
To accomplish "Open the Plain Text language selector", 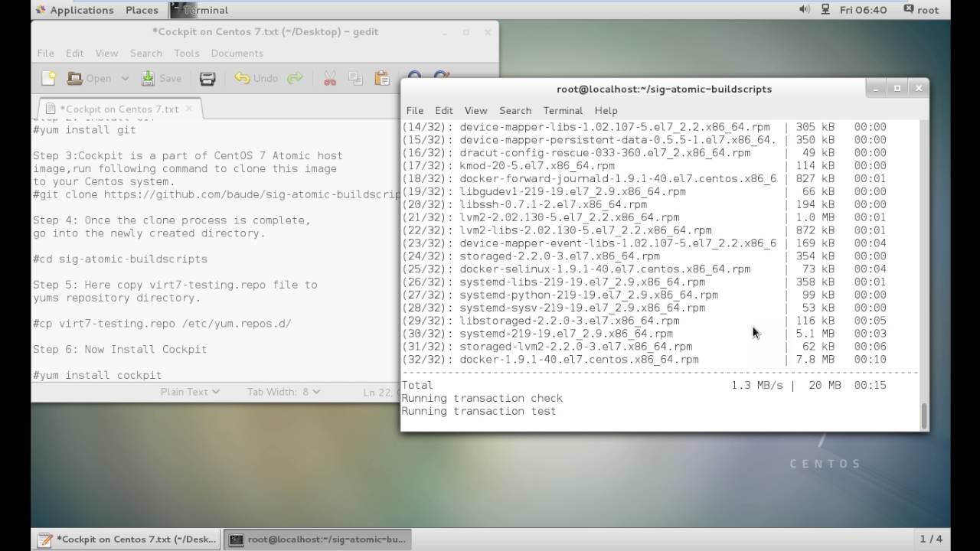I will pyautogui.click(x=190, y=392).
